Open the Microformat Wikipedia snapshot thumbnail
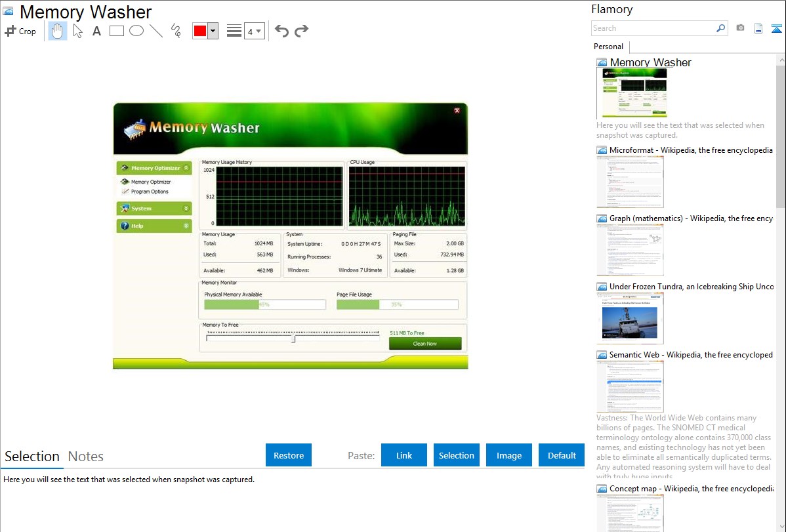786x532 pixels. tap(630, 182)
